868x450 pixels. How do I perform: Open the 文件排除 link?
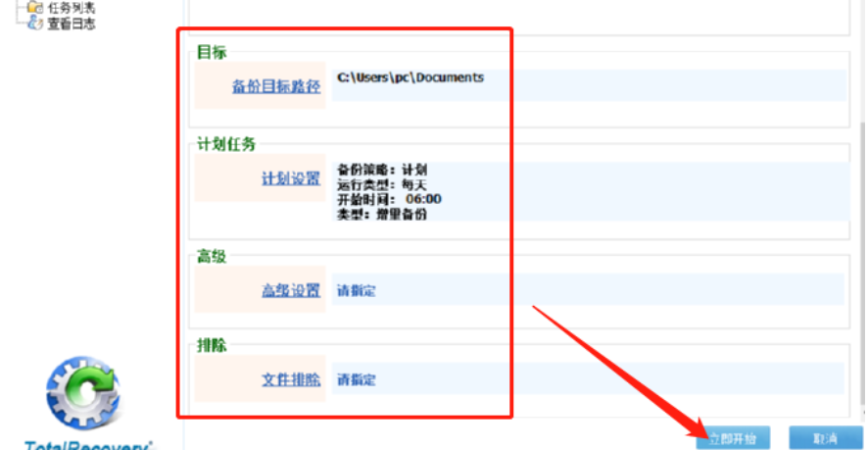tap(291, 379)
